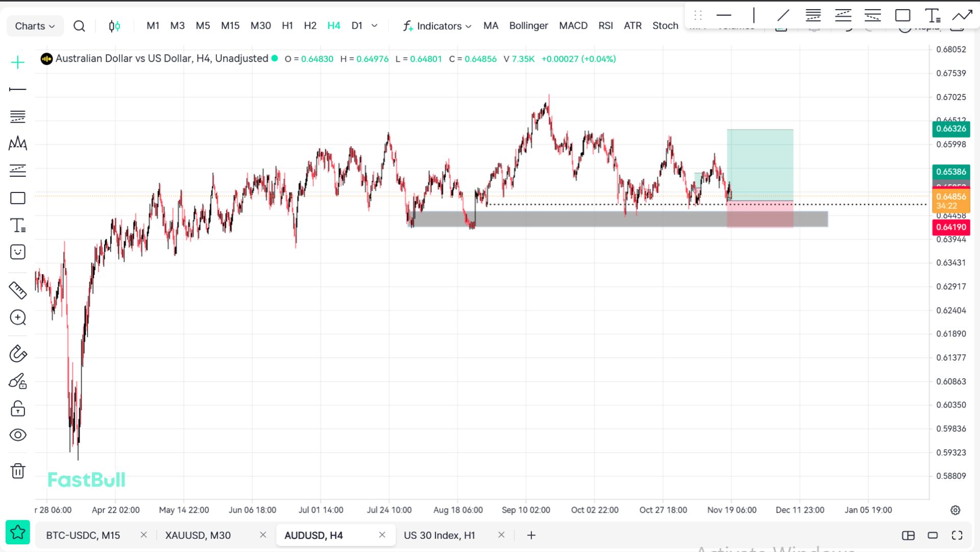Select the rectangle shape tool in sidebar

(18, 198)
